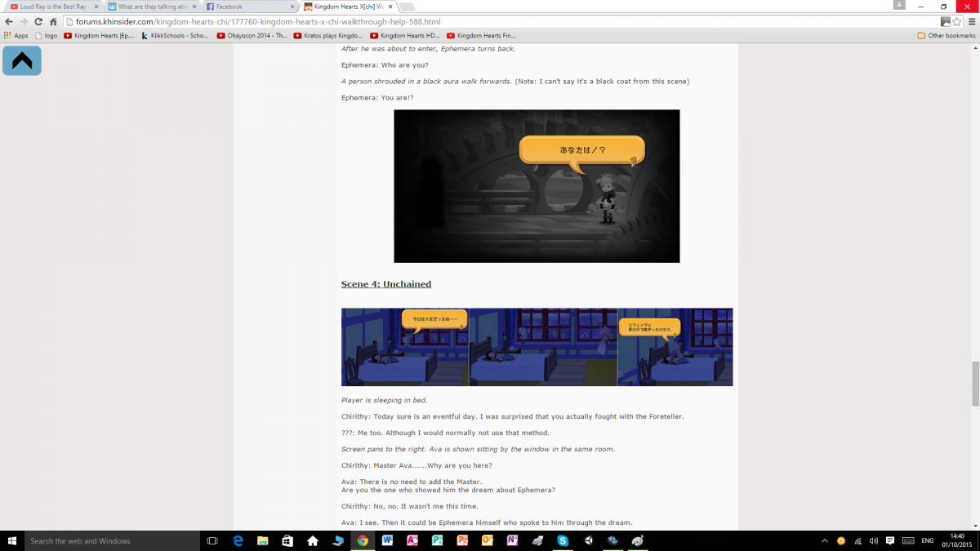Screen dimensions: 980x551
Task: Click the page vertical scrollbar thumb
Action: coord(974,384)
